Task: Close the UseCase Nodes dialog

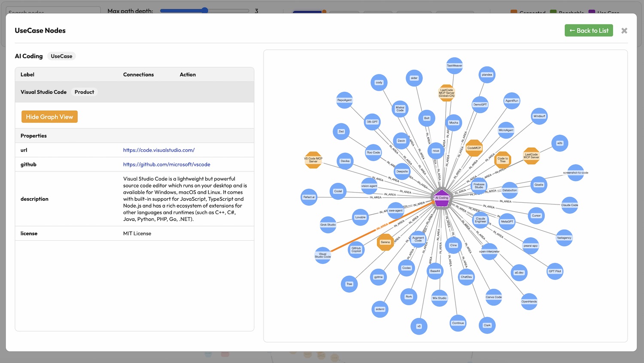Action: [x=624, y=31]
